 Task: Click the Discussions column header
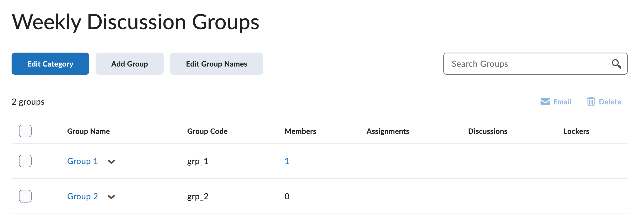(488, 131)
